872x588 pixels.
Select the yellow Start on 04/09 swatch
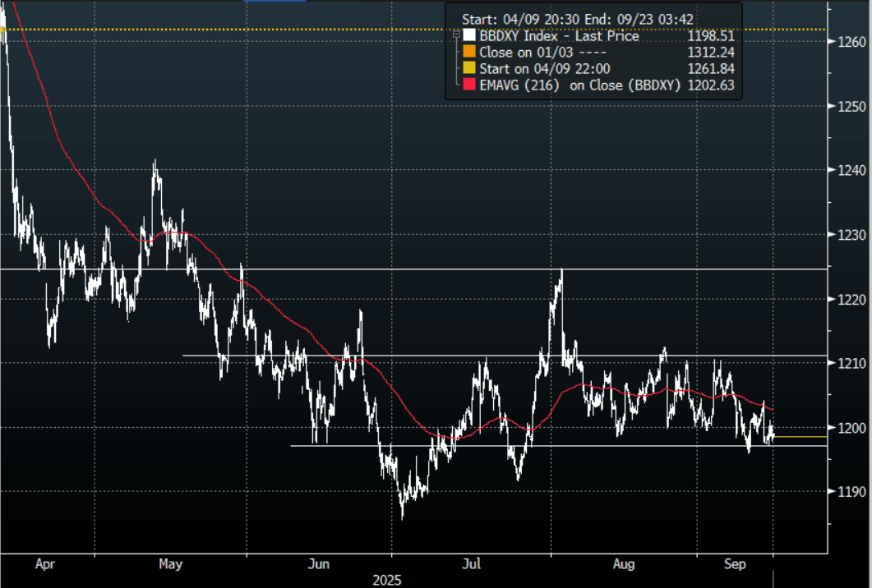[468, 69]
